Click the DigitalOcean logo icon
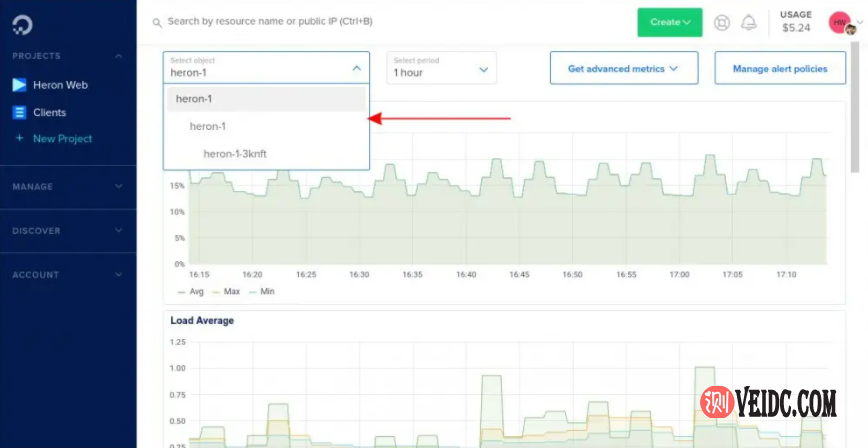868x448 pixels. [23, 22]
